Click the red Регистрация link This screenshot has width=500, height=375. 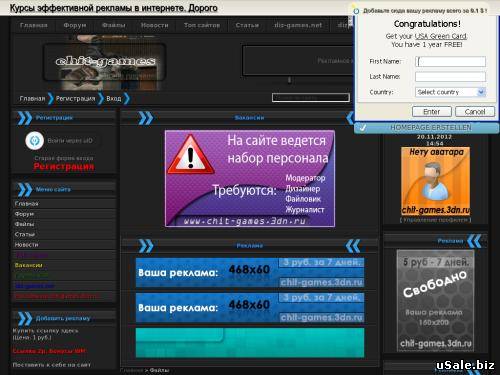coord(64,167)
